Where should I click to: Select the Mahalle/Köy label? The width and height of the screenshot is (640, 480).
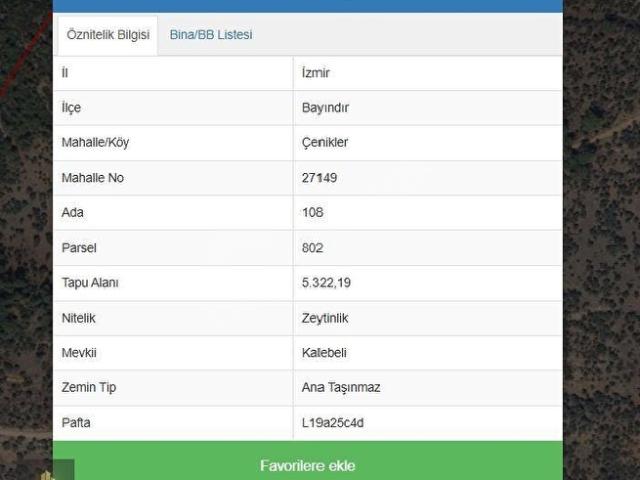click(x=95, y=143)
